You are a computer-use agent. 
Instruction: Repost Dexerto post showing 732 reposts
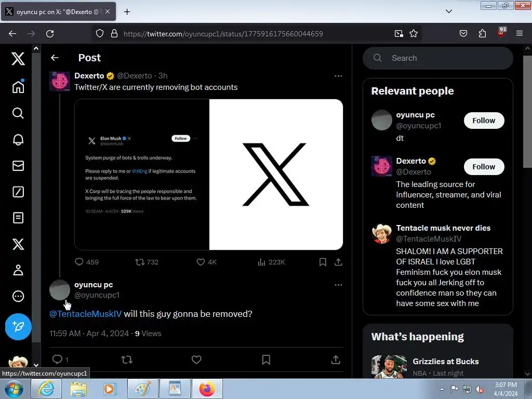(147, 262)
